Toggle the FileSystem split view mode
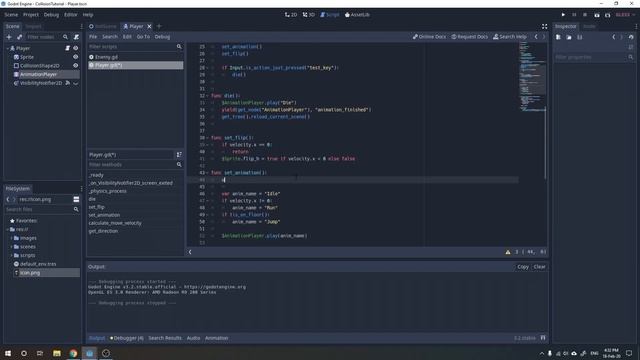The width and height of the screenshot is (640, 360). point(76,199)
